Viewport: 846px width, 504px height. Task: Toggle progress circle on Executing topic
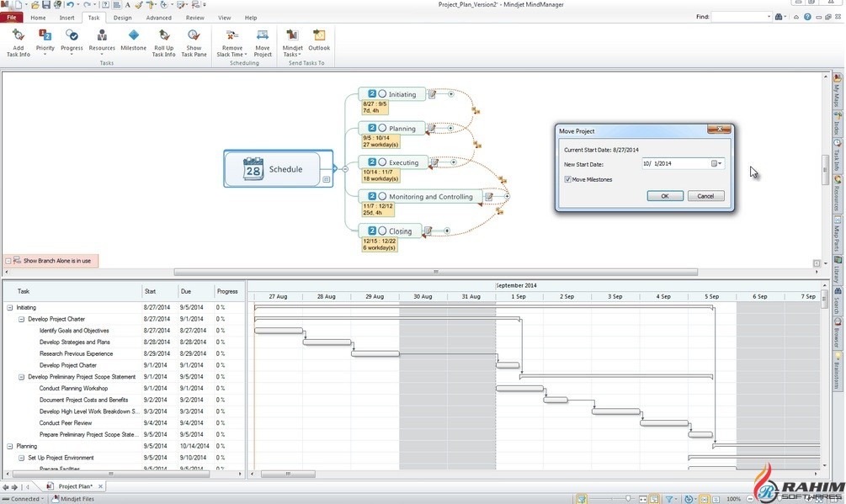382,162
